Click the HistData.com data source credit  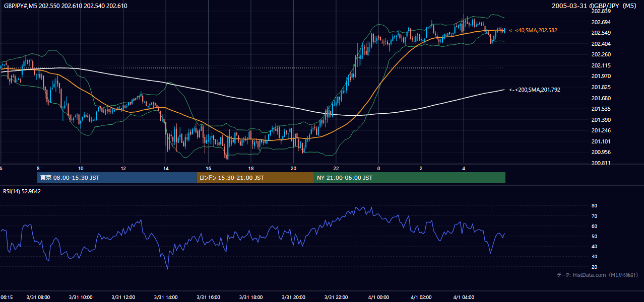(x=597, y=275)
